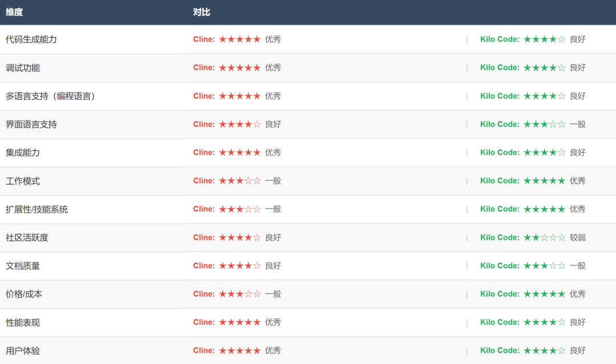Click Kilo Code 优秀 label in 工作模式 row
The height and width of the screenshot is (364, 616).
pos(578,181)
